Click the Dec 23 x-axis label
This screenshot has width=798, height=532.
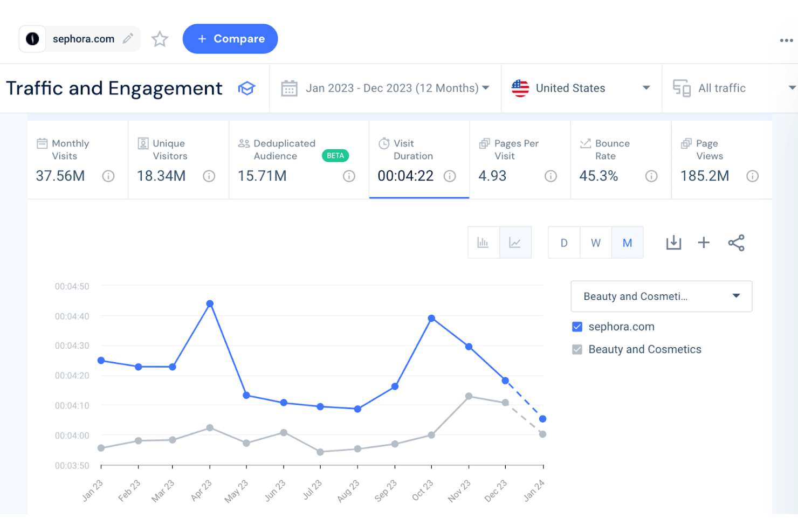click(496, 490)
